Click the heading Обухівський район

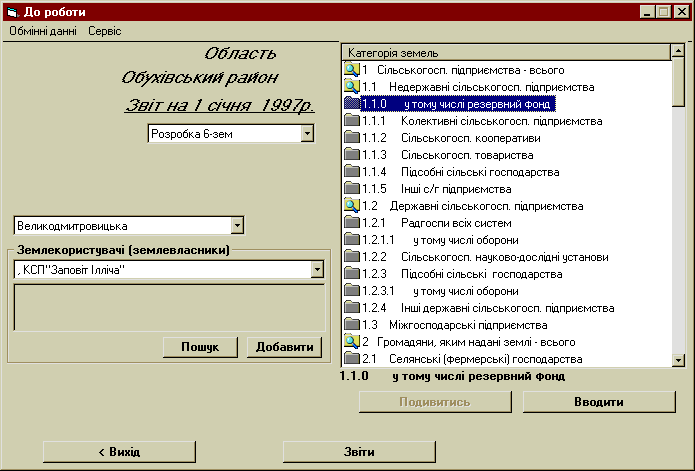click(x=200, y=78)
